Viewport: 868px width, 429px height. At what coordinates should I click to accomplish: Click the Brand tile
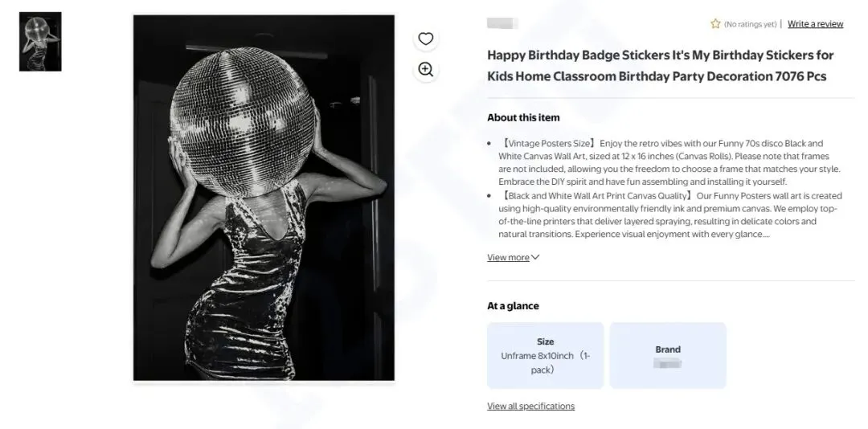667,355
